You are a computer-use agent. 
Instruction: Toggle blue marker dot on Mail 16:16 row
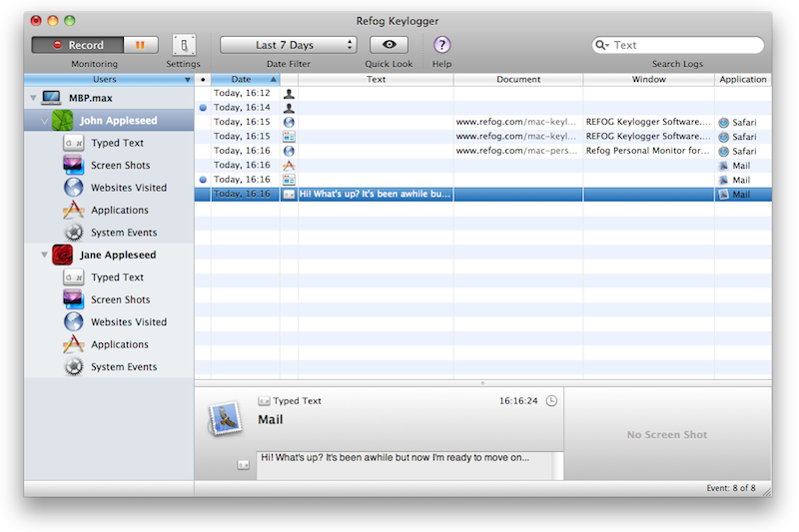[203, 180]
